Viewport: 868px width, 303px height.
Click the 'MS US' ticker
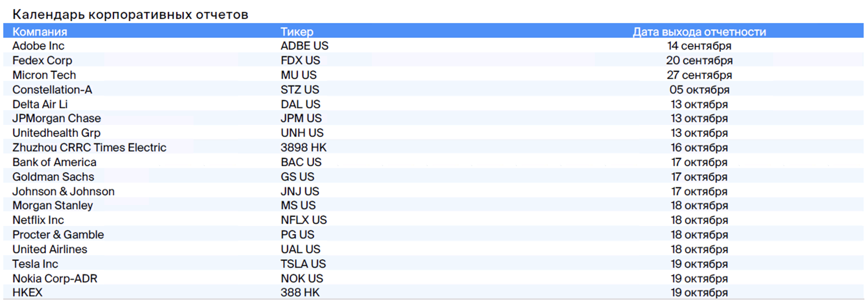click(298, 205)
